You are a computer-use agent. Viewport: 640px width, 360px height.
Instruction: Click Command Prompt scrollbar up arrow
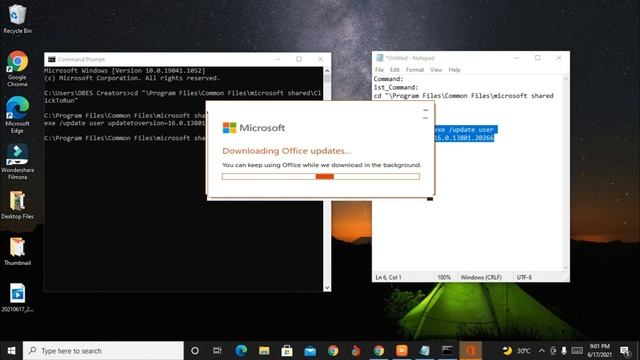coord(327,71)
